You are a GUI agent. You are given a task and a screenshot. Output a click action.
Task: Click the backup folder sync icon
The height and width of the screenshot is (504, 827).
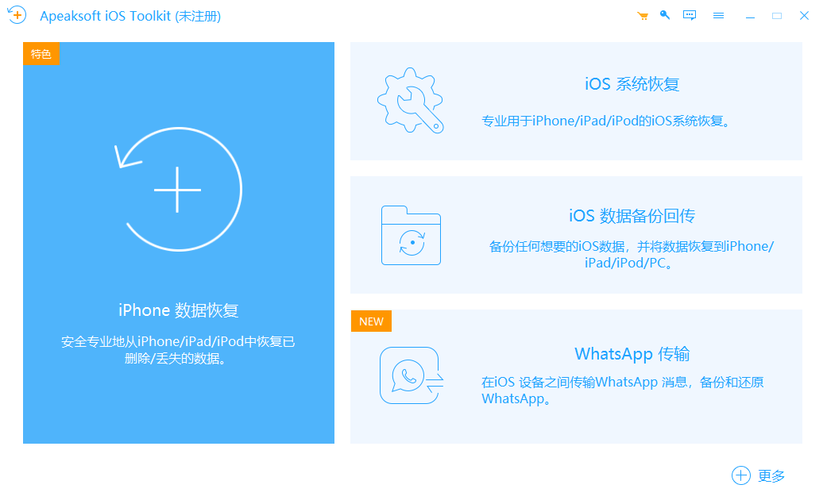(x=411, y=235)
